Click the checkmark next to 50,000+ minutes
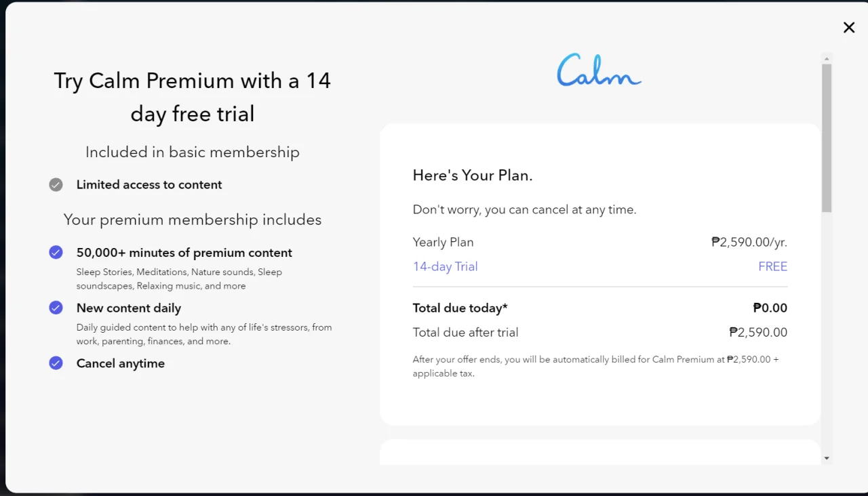Image resolution: width=868 pixels, height=496 pixels. tap(56, 253)
